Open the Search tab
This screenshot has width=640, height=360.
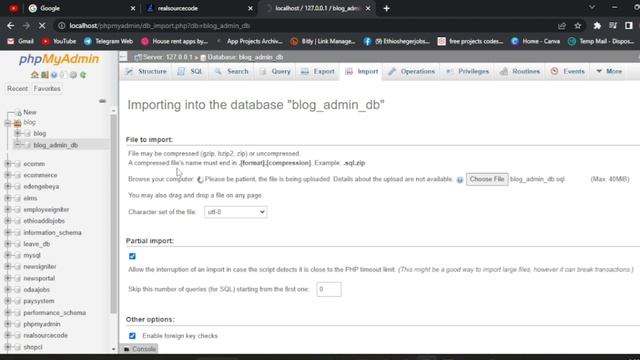[x=231, y=71]
